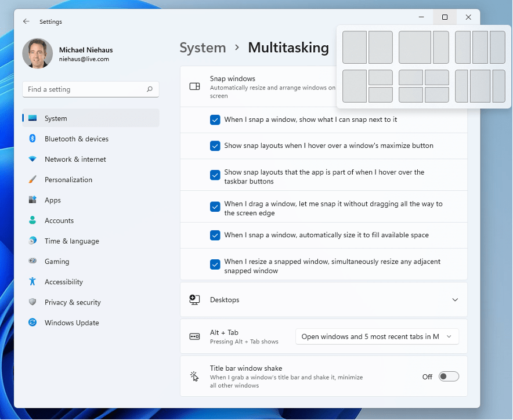This screenshot has height=420, width=513.
Task: Select the Accounts category
Action: point(59,220)
